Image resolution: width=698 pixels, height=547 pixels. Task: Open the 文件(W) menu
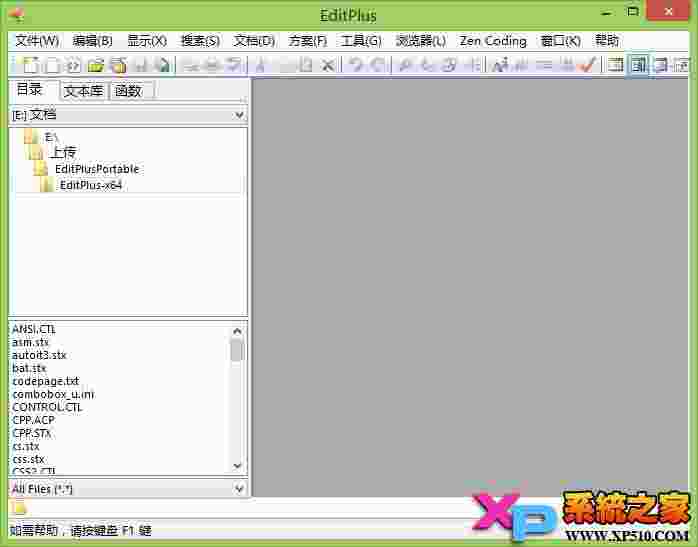tap(37, 41)
